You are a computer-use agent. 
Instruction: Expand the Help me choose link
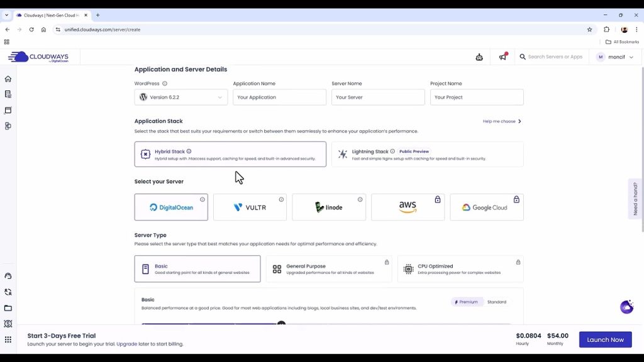pyautogui.click(x=502, y=121)
